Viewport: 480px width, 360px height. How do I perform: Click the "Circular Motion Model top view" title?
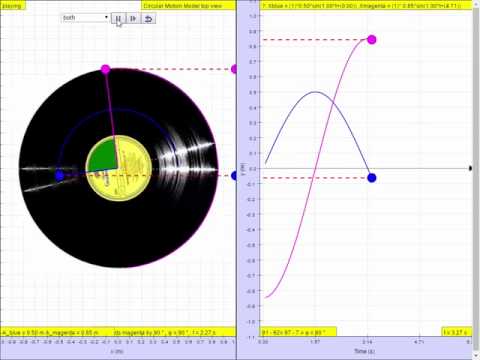pos(188,6)
